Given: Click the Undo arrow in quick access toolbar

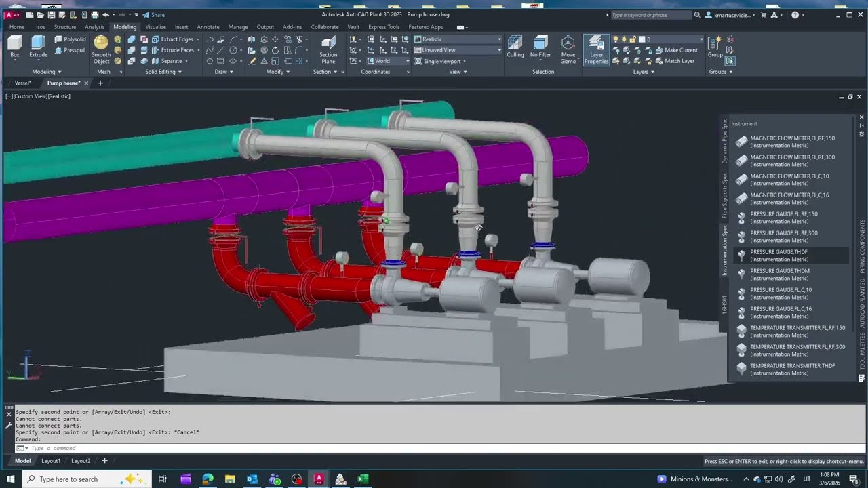Looking at the screenshot, I should (106, 15).
